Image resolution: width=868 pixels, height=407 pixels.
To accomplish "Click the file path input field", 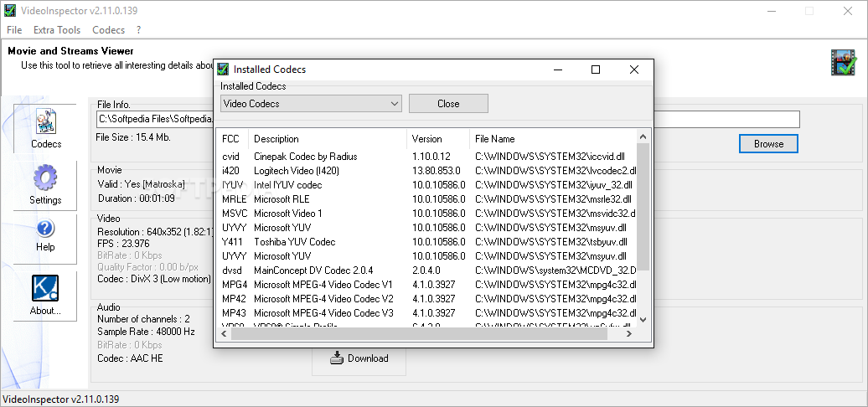I will [448, 119].
